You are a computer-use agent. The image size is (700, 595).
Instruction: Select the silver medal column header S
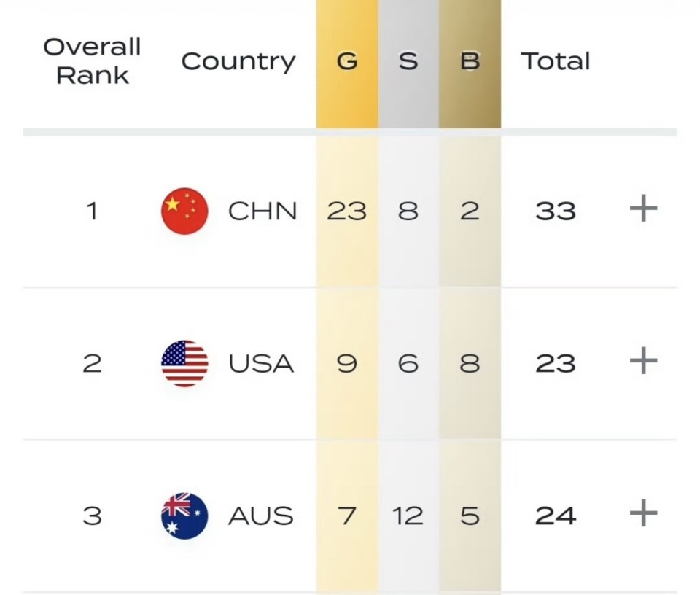pyautogui.click(x=408, y=61)
